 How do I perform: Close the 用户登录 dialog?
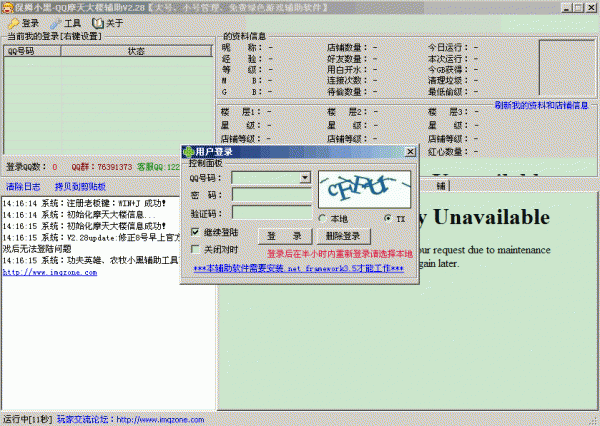click(410, 152)
